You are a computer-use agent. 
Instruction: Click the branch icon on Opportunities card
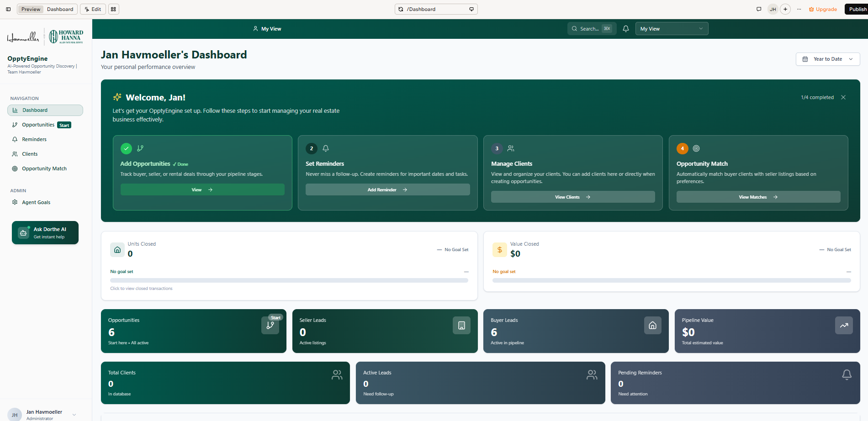coord(270,326)
